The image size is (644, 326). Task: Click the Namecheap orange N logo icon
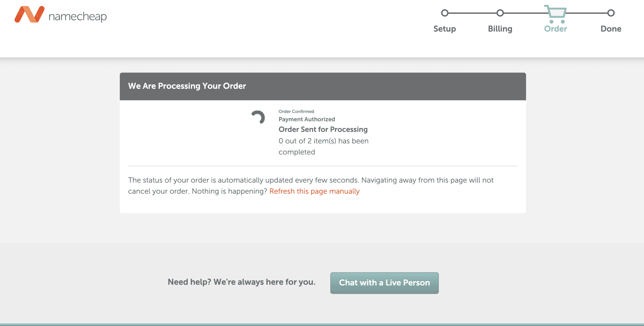[x=30, y=14]
